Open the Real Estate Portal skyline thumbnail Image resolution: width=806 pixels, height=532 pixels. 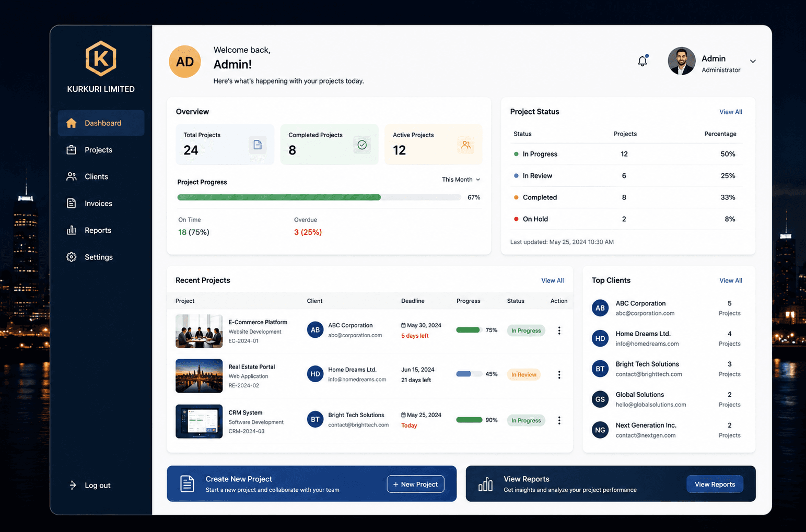[199, 376]
